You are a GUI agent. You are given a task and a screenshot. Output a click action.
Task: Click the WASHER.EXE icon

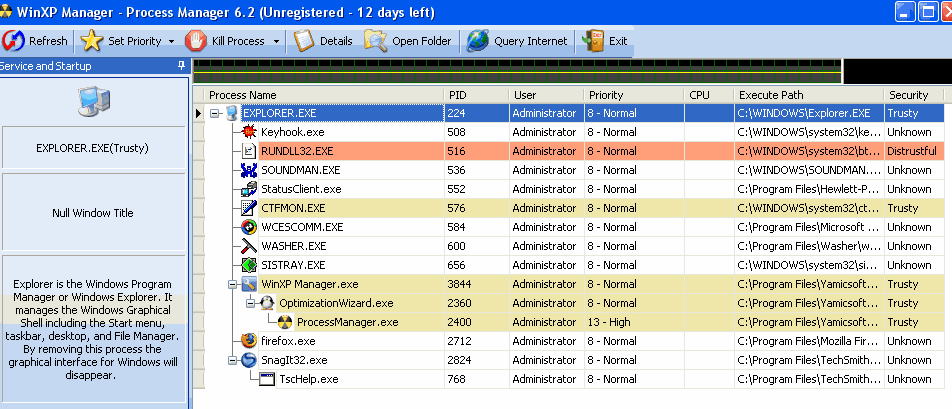(x=249, y=246)
